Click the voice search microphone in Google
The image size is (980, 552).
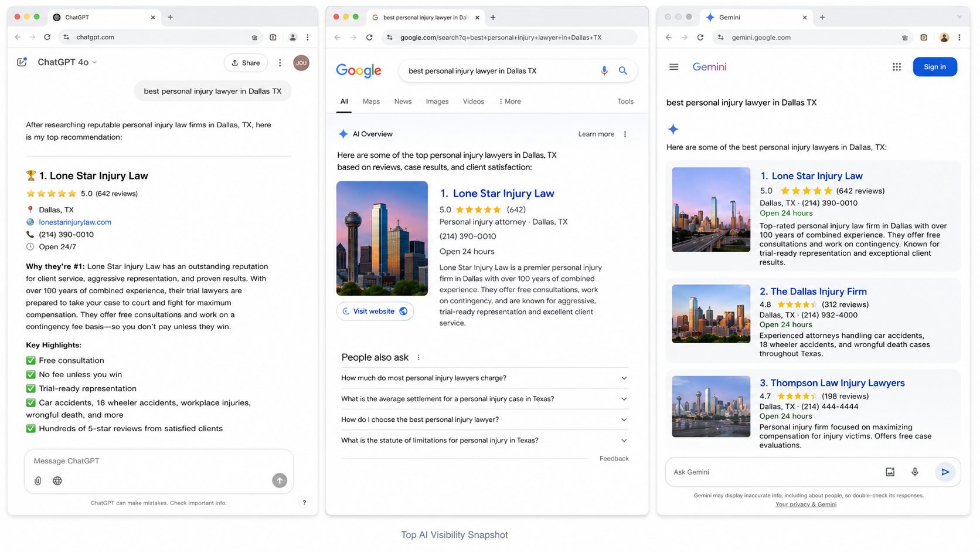604,71
